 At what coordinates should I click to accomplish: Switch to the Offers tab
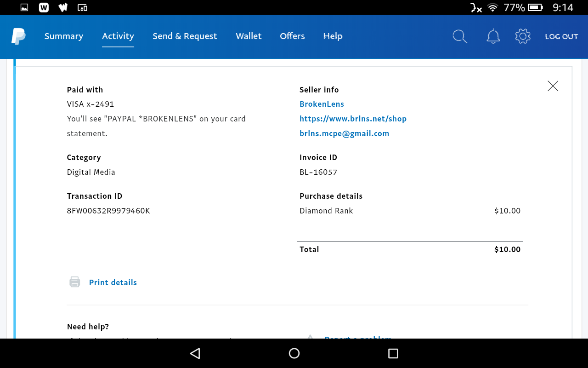click(292, 36)
